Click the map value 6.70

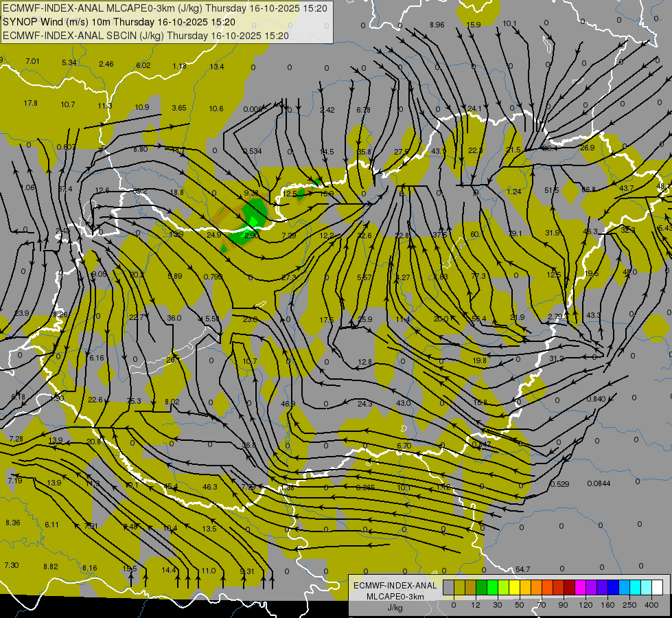click(x=404, y=446)
